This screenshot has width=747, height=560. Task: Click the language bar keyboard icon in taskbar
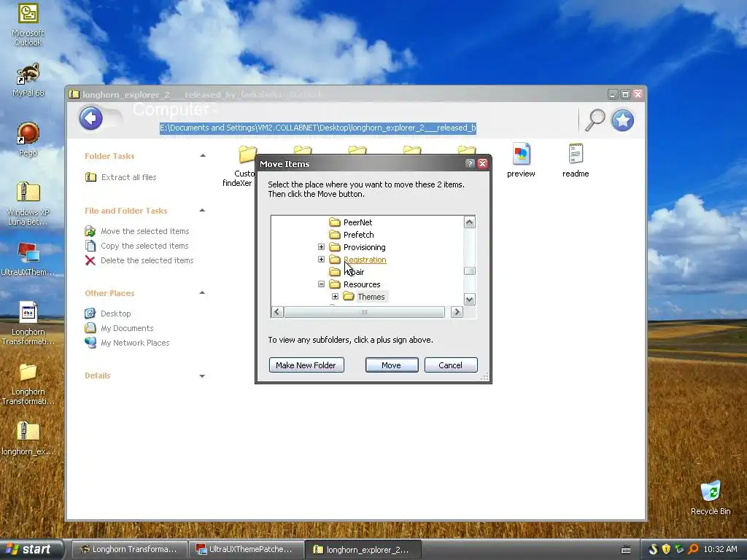tap(626, 550)
